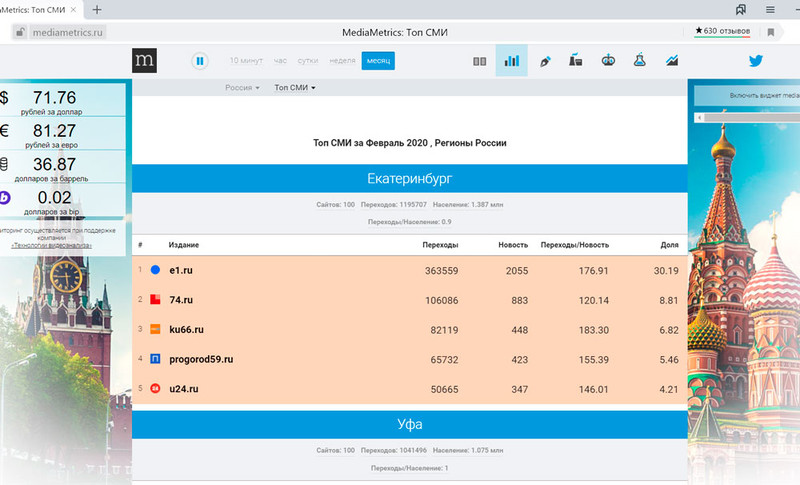
Task: Open the progorod59.ru publication link
Action: point(200,359)
